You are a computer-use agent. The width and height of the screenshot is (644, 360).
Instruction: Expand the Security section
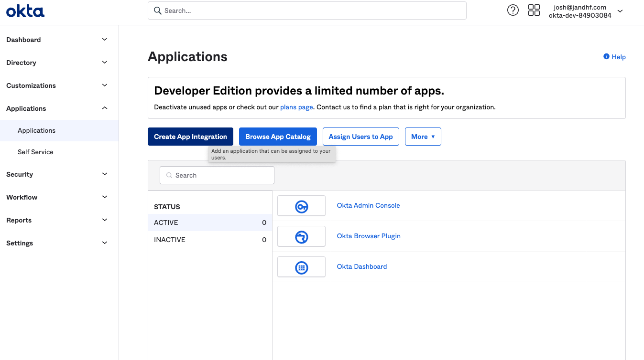click(x=57, y=174)
